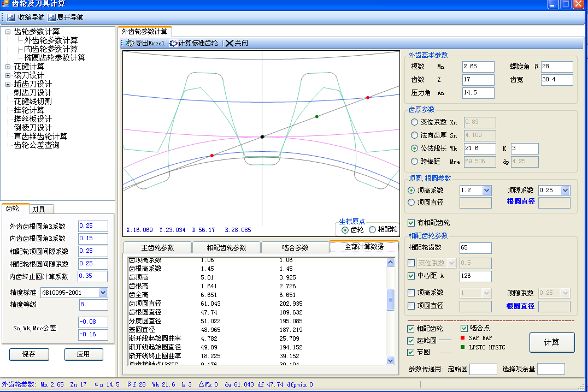Click the 相配轮齿数 input field
Viewport: 588px width, 392px height.
tap(475, 248)
